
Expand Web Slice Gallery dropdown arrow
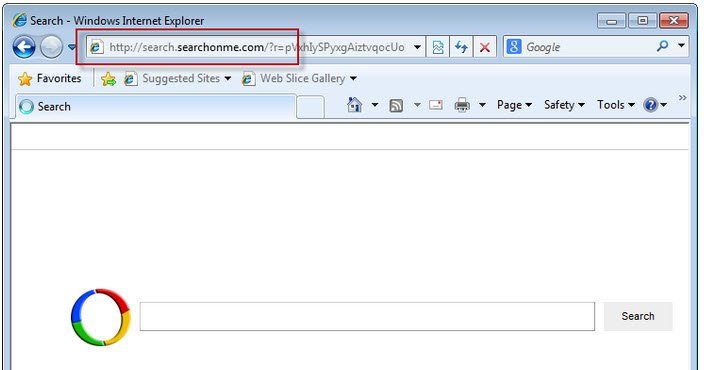353,79
